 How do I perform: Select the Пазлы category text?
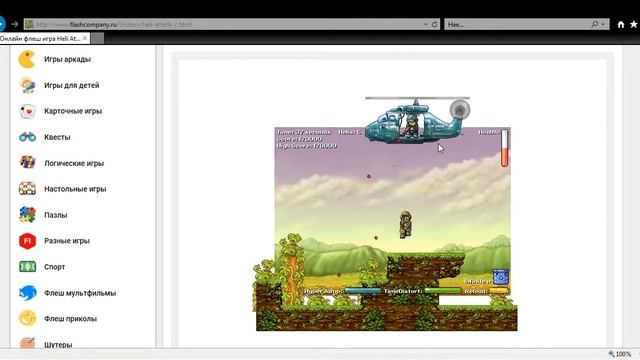pyautogui.click(x=56, y=215)
